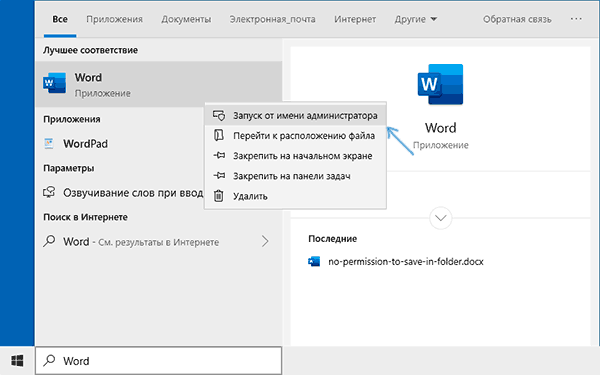
Task: Click the Word title in preview pane
Action: pyautogui.click(x=440, y=128)
